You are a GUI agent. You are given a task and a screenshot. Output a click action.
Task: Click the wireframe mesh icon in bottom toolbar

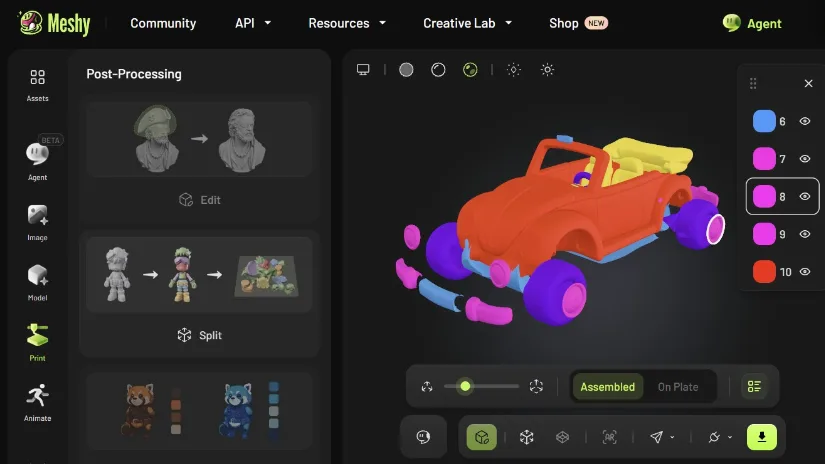point(562,437)
